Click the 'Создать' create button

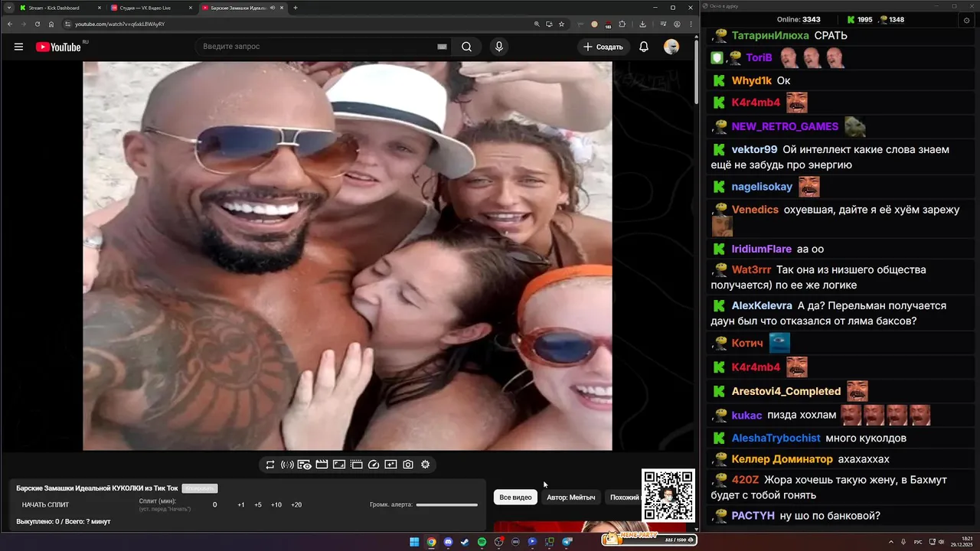coord(603,47)
